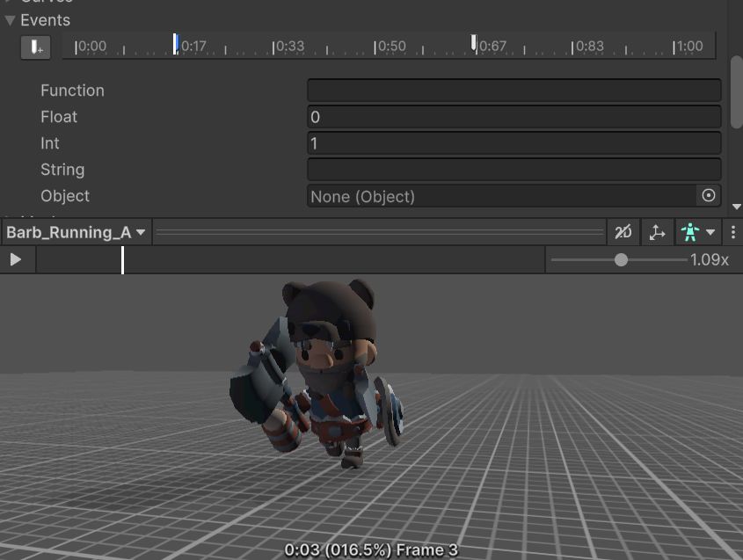Click the pivot axes icon

tap(659, 231)
